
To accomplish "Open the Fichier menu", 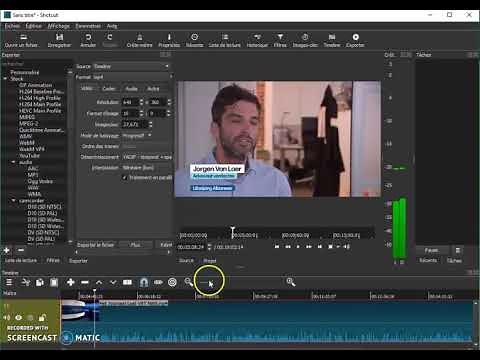I will [x=12, y=26].
